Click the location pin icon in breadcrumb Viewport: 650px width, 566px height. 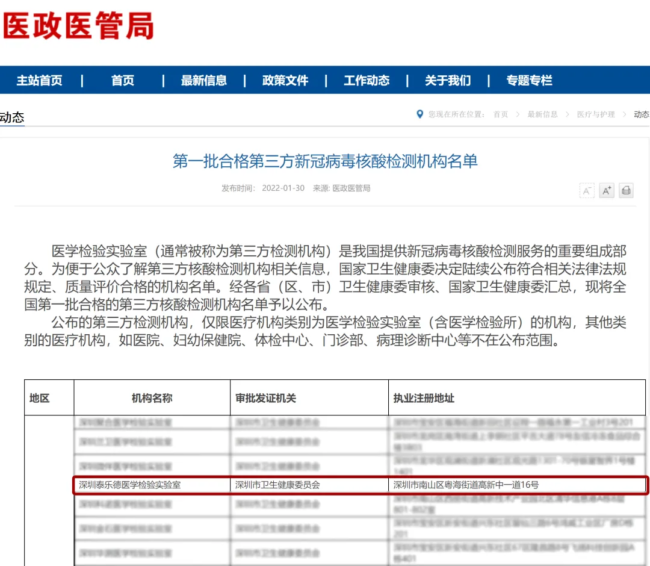click(x=420, y=114)
